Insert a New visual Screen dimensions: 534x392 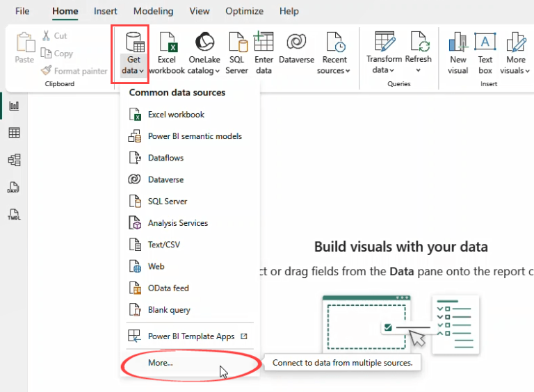pyautogui.click(x=458, y=53)
